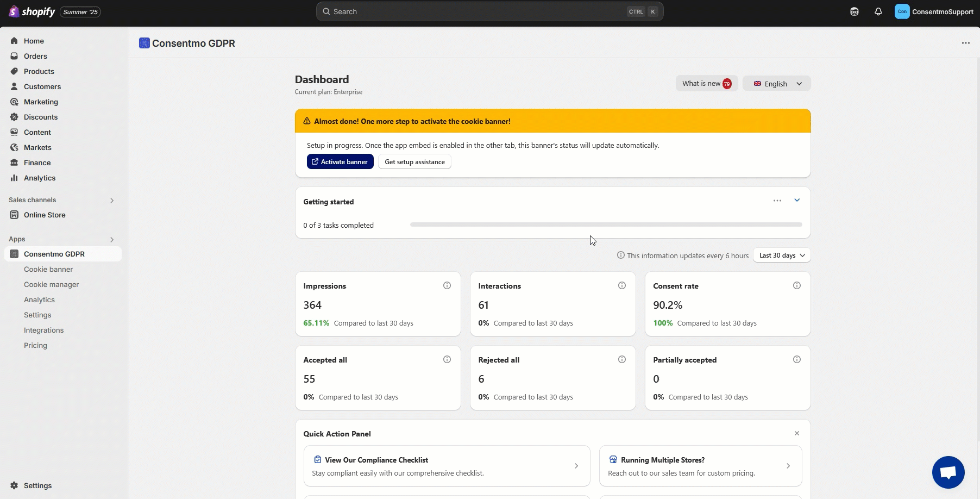Image resolution: width=980 pixels, height=499 pixels.
Task: Open What is new updates
Action: click(706, 83)
